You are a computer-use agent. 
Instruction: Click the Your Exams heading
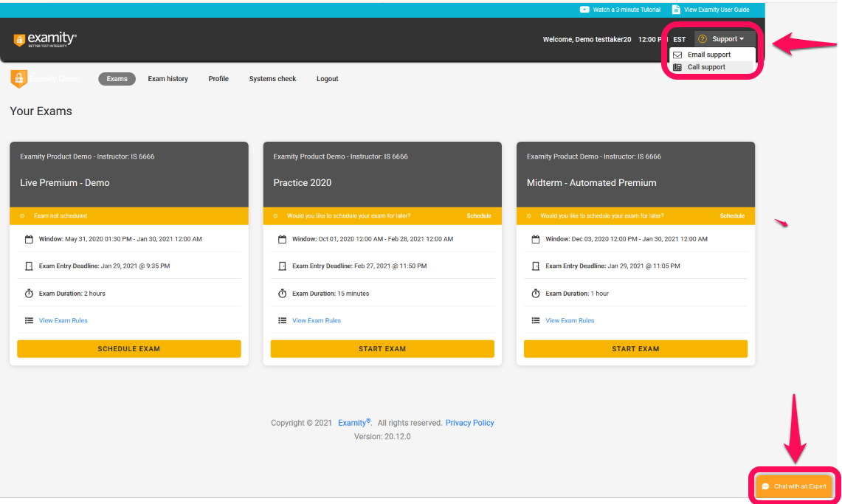(41, 111)
